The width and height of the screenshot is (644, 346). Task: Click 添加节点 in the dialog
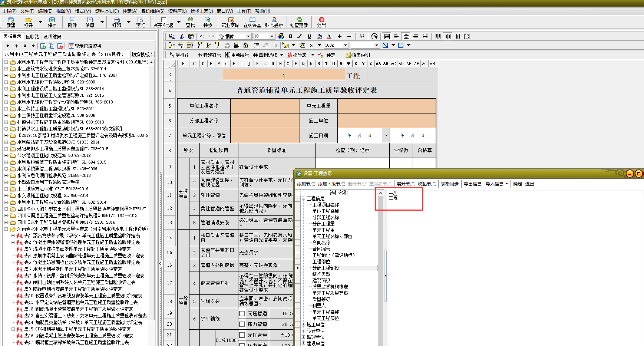point(306,184)
